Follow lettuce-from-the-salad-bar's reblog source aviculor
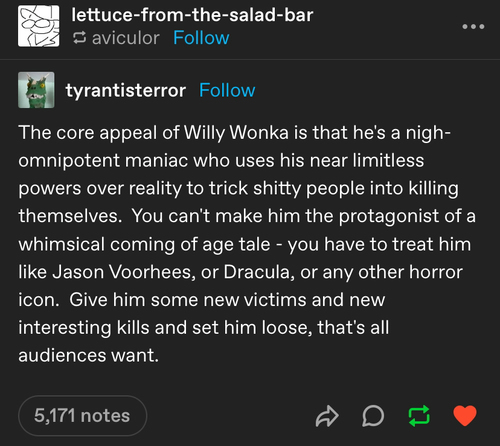This screenshot has height=446, width=500. pyautogui.click(x=201, y=38)
